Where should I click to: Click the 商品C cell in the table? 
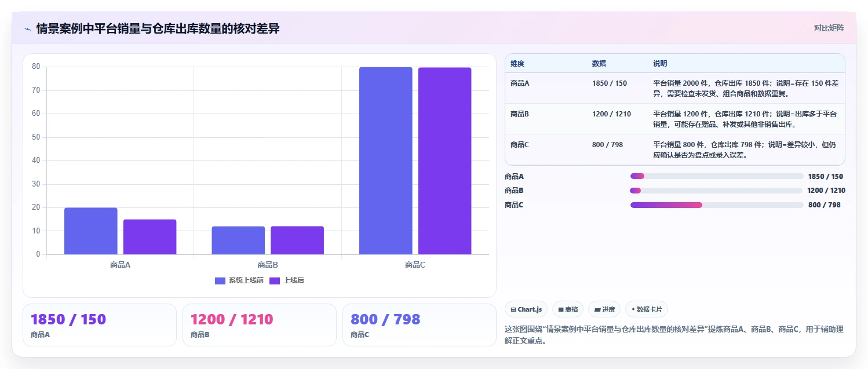click(x=520, y=145)
